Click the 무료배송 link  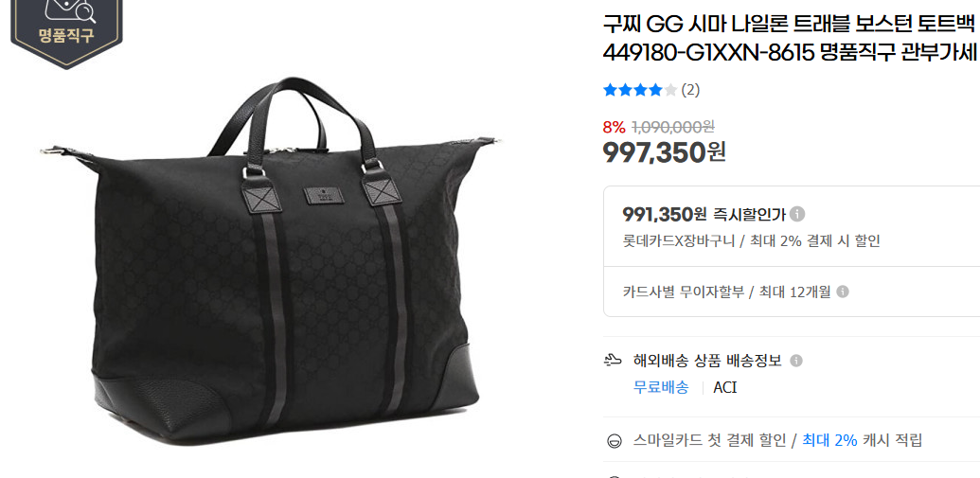(661, 387)
